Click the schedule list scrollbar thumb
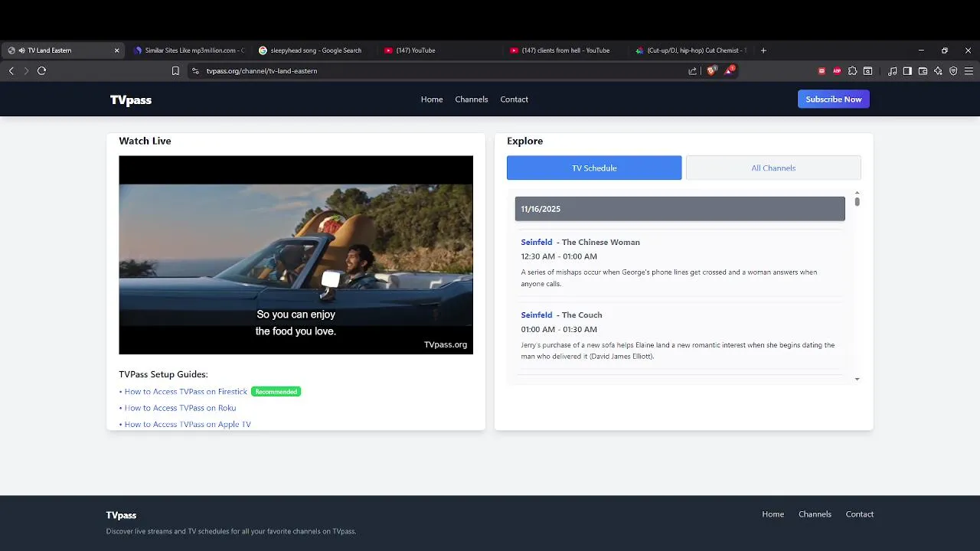Viewport: 980px width, 551px height. 857,202
